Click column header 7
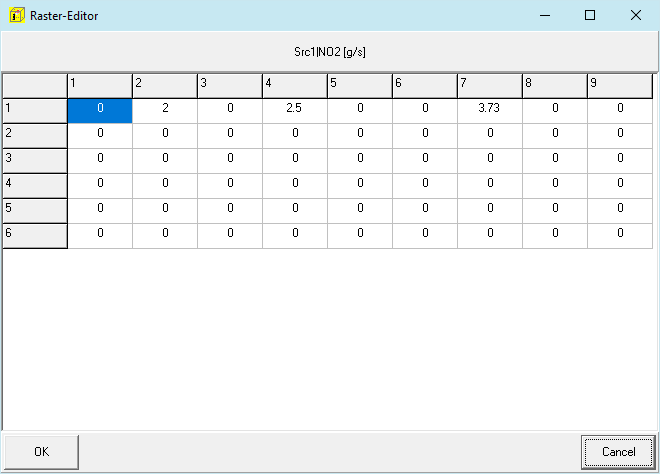The width and height of the screenshot is (660, 474). click(x=490, y=86)
